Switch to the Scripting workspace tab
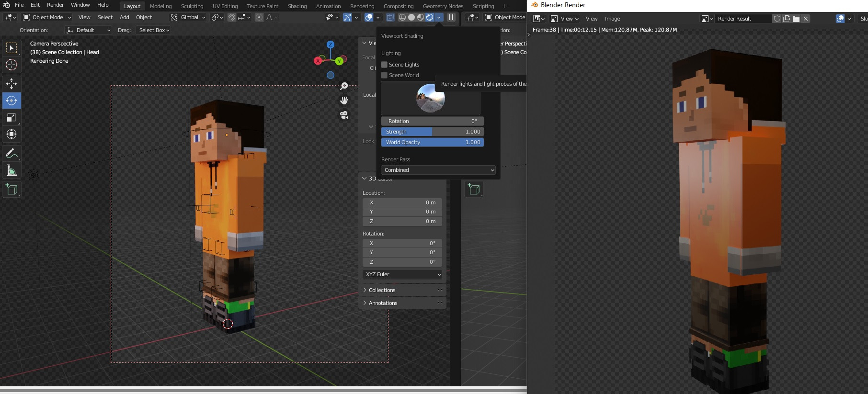 (483, 6)
